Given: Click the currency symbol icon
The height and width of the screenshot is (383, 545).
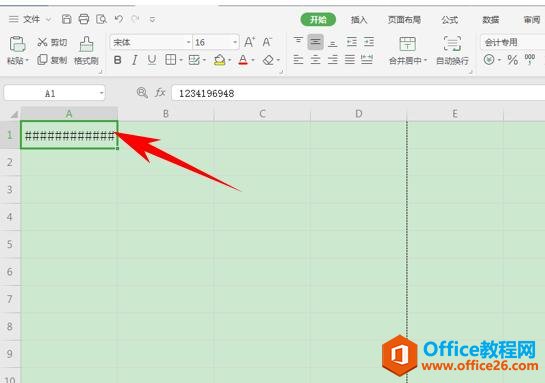Looking at the screenshot, I should [x=489, y=60].
